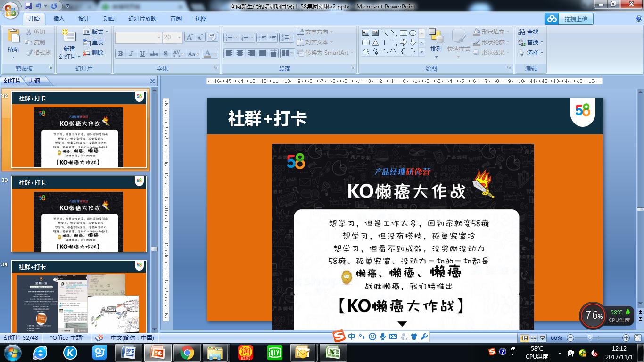The image size is (644, 362).
Task: Center text in paragraph group
Action: pos(240,53)
